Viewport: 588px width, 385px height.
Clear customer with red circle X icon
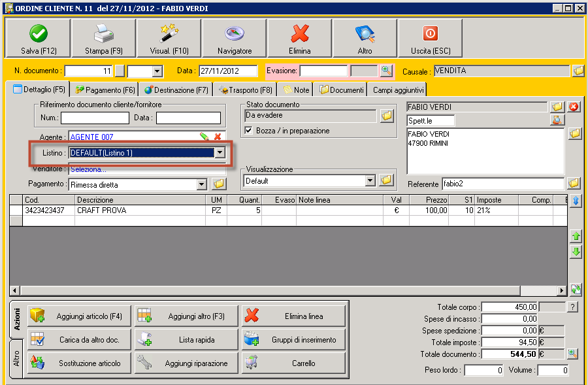574,107
